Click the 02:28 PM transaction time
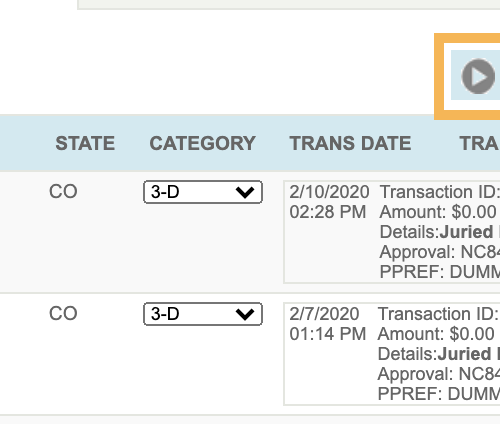 coord(328,212)
